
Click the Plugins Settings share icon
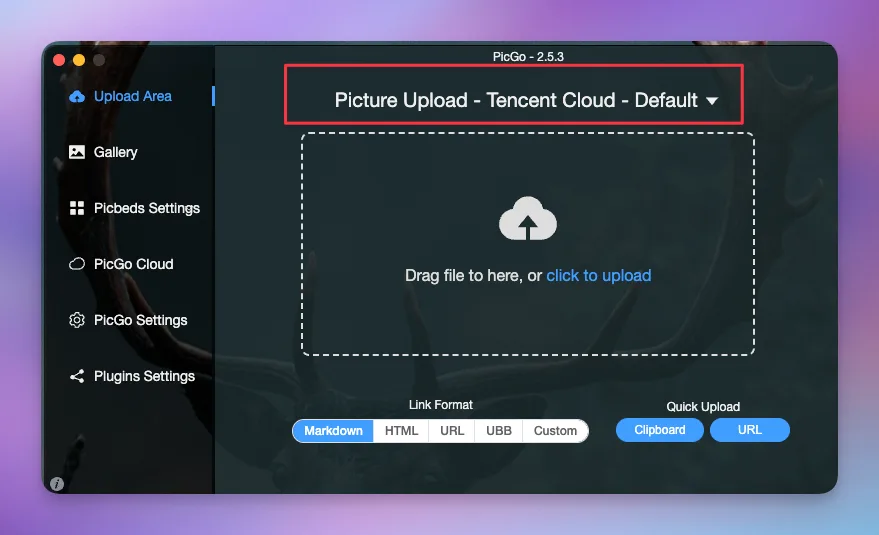[x=77, y=376]
